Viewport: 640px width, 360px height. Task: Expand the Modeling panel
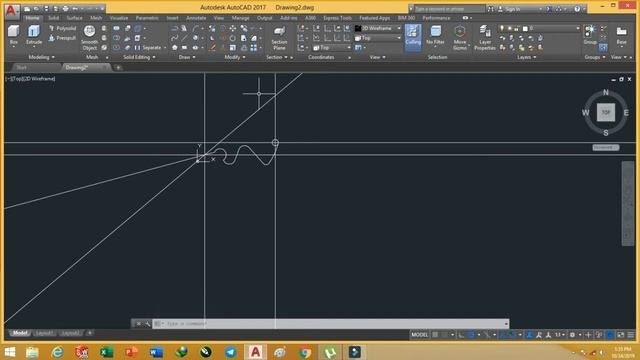point(41,57)
